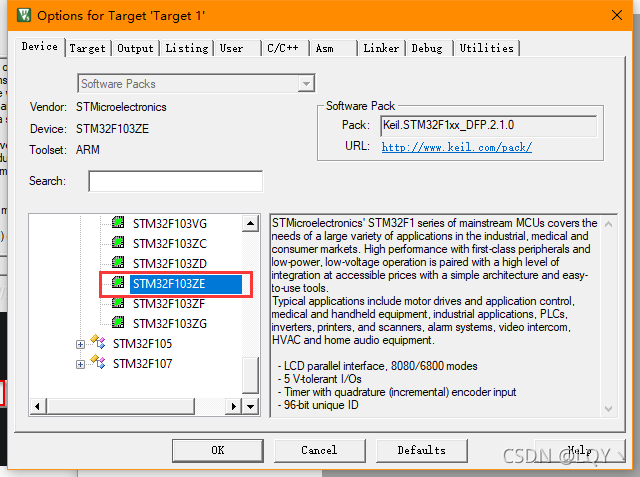Click the STM32F107 family icon
The height and width of the screenshot is (477, 640).
tap(98, 362)
